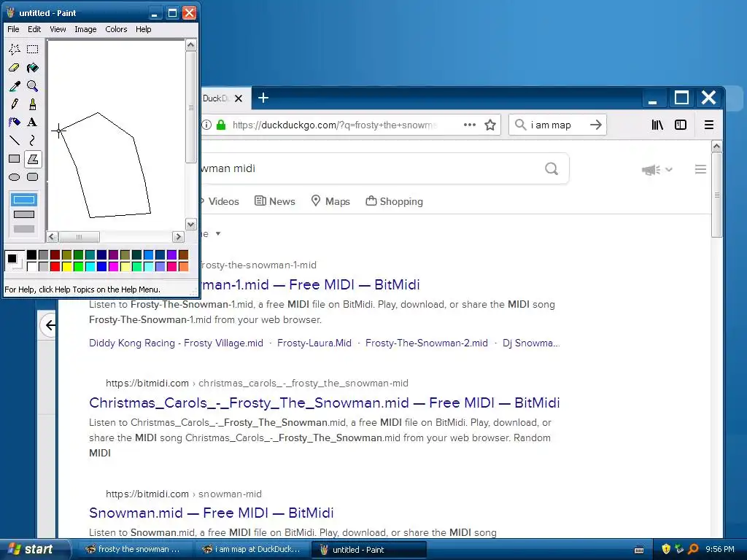747x560 pixels.
Task: Select the Rounded Rectangle tool
Action: click(32, 177)
